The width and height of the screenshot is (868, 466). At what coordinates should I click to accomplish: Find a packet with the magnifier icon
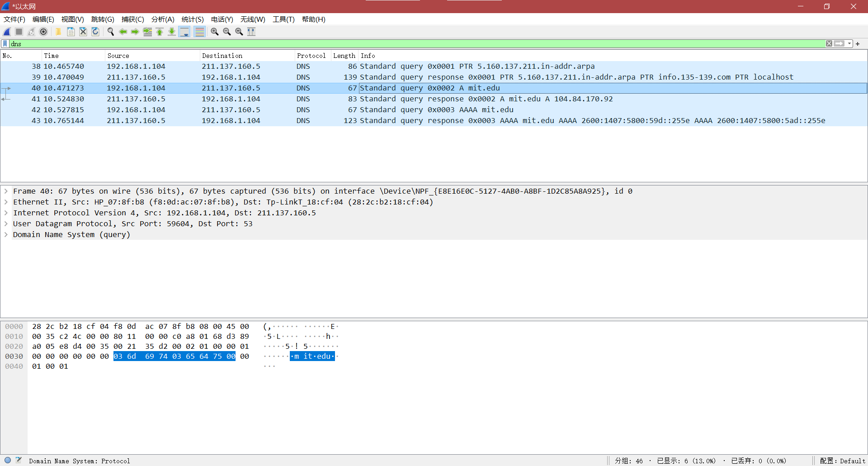[110, 32]
